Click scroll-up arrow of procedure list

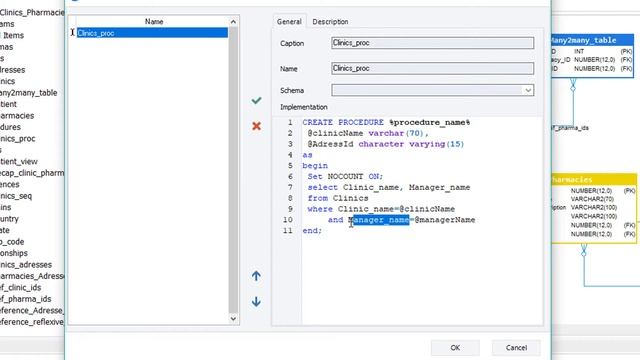[x=233, y=22]
